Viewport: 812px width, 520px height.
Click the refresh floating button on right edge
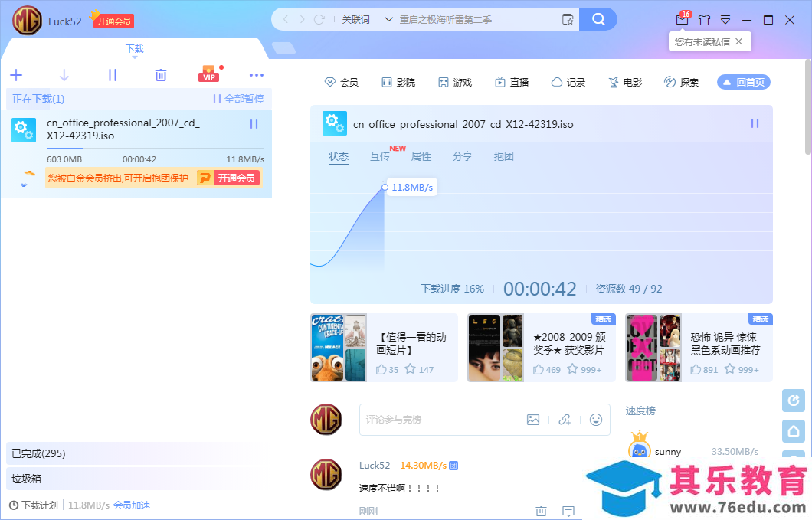point(794,401)
